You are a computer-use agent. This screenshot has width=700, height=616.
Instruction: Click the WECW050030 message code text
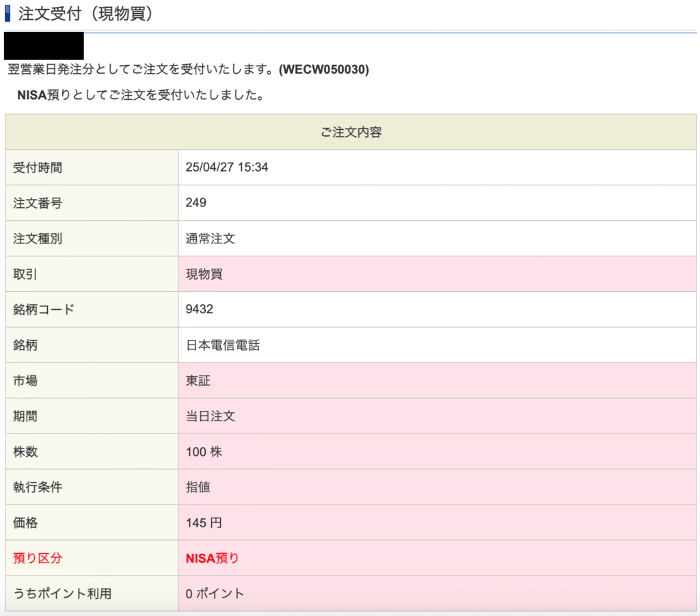coord(324,70)
